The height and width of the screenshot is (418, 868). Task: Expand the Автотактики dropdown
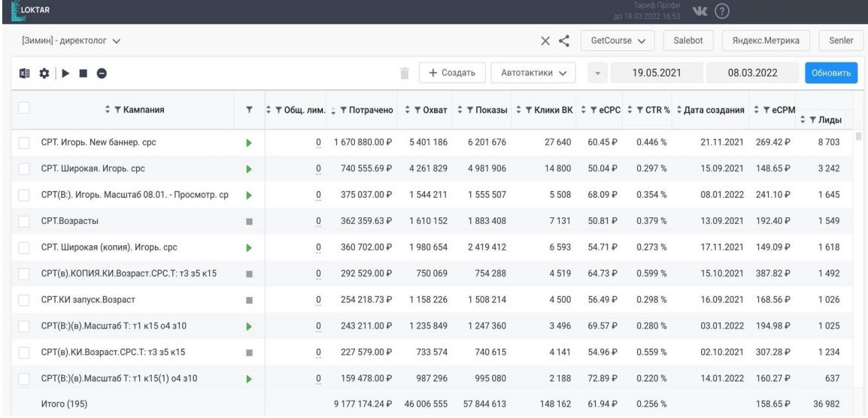(533, 73)
